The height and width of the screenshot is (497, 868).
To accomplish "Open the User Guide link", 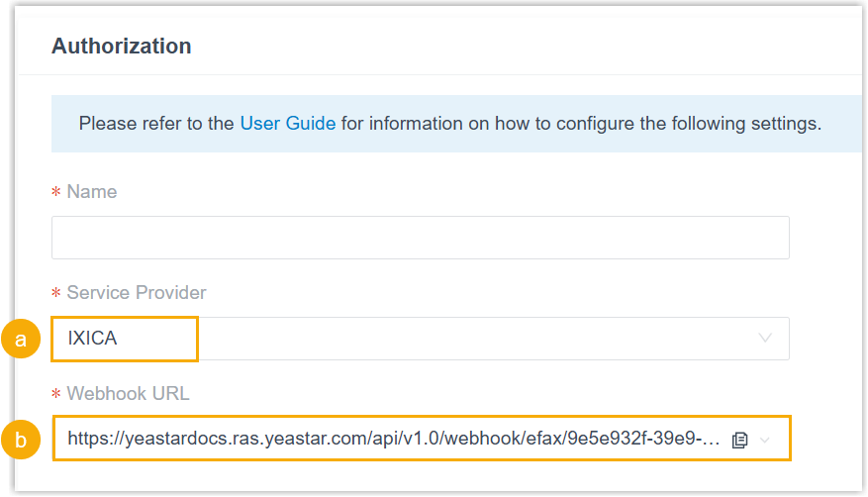I will tap(287, 124).
